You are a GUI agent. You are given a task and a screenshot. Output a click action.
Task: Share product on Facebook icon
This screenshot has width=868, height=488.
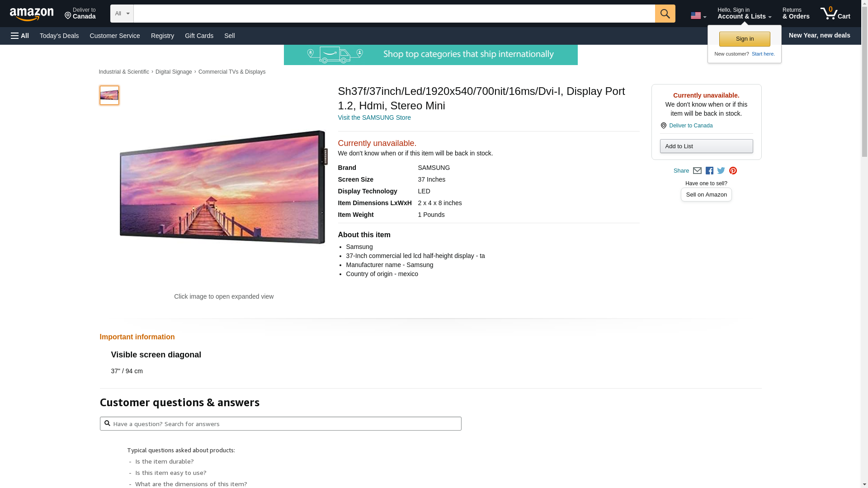[x=709, y=171]
